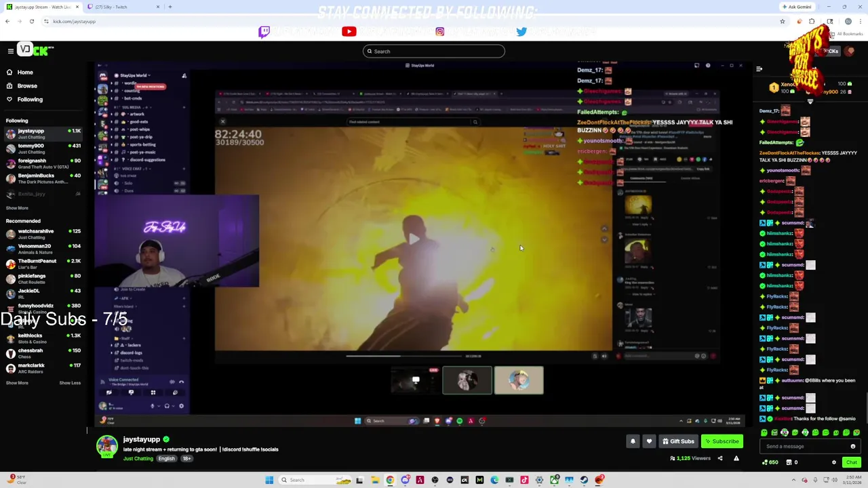Open pinkiefangs recommended channel

pos(43,279)
